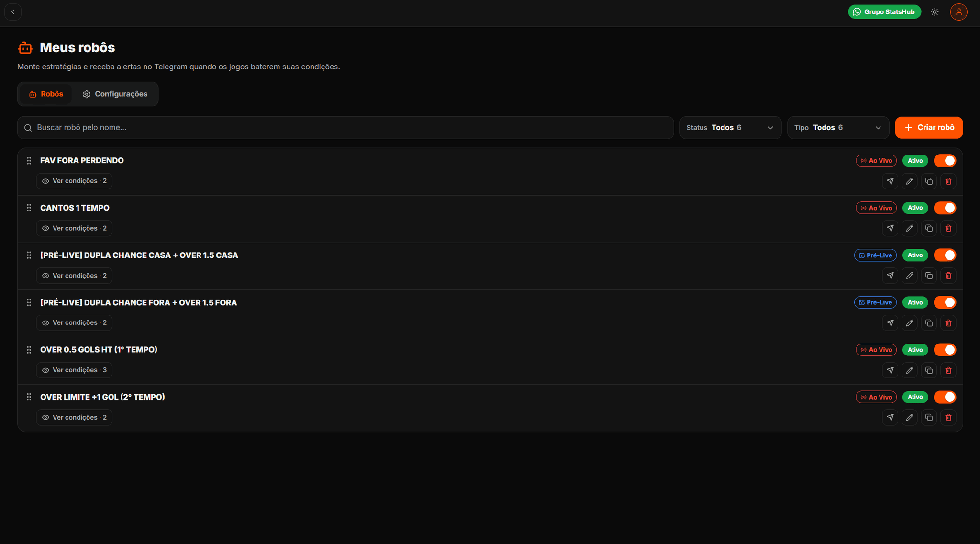Screen dimensions: 980x544
Task: Select the Robôs tab
Action: (x=46, y=94)
